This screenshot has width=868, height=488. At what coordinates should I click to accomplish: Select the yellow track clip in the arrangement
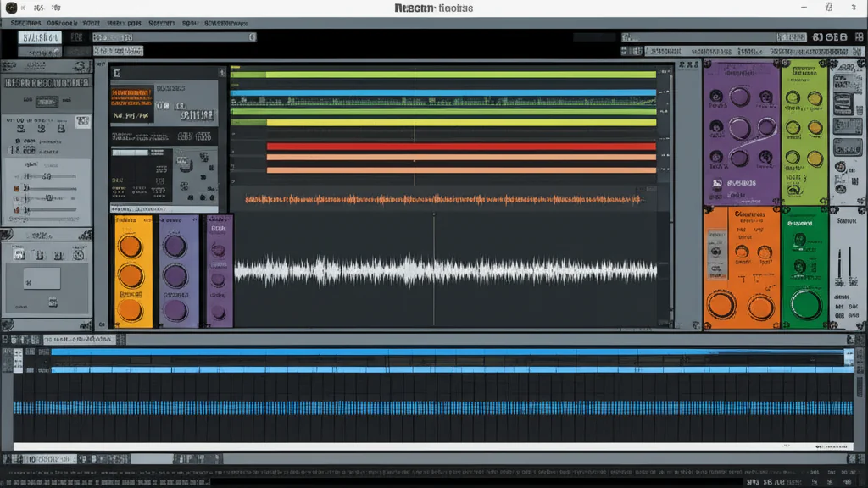point(461,122)
